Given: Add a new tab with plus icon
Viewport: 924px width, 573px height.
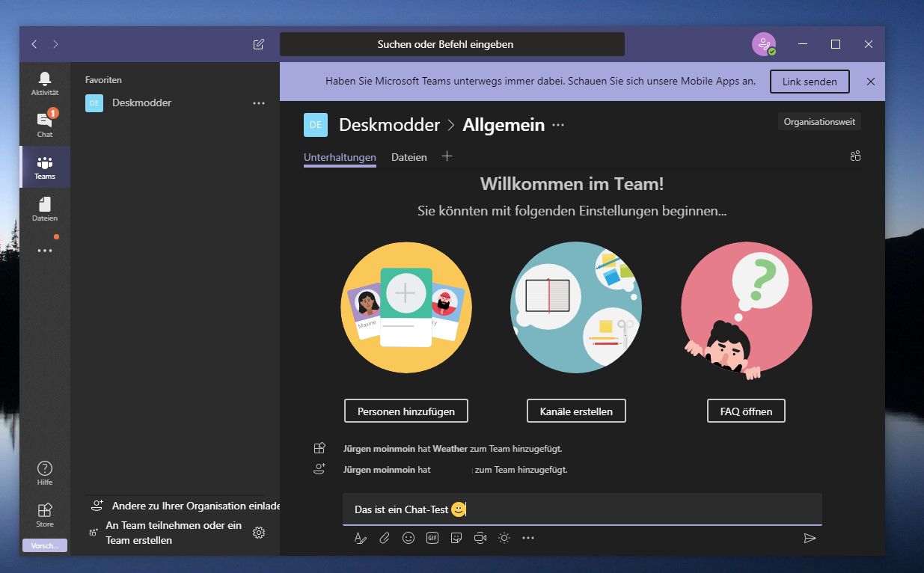Looking at the screenshot, I should click(x=447, y=156).
